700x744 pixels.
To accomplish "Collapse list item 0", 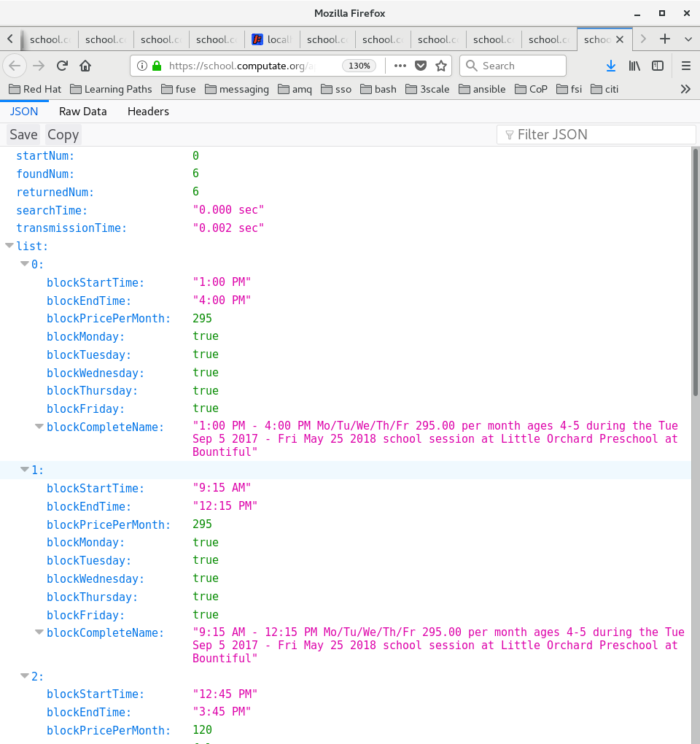I will pos(24,264).
